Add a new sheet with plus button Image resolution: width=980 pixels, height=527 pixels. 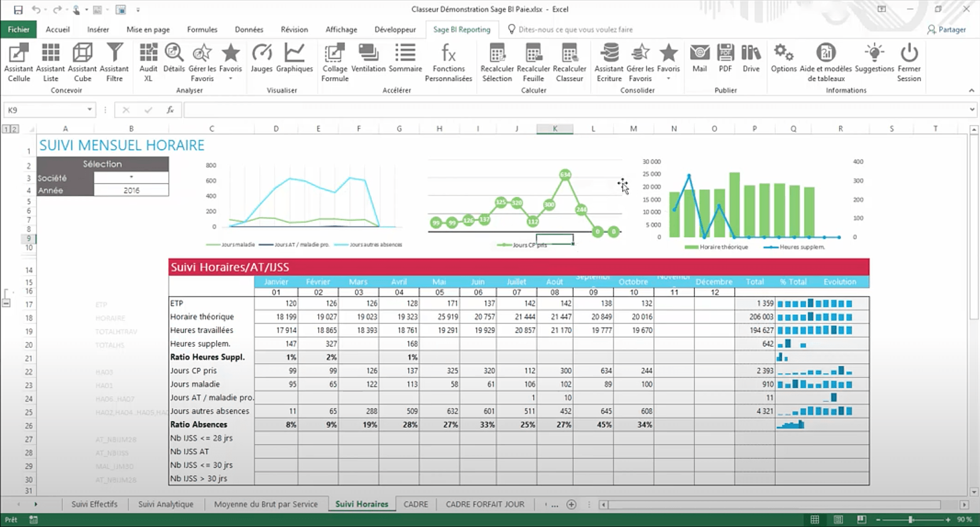point(571,505)
